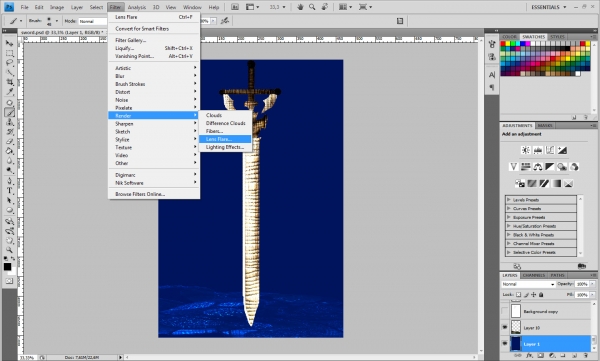600x361 pixels.
Task: Delete layer using trash icon
Action: pyautogui.click(x=586, y=356)
